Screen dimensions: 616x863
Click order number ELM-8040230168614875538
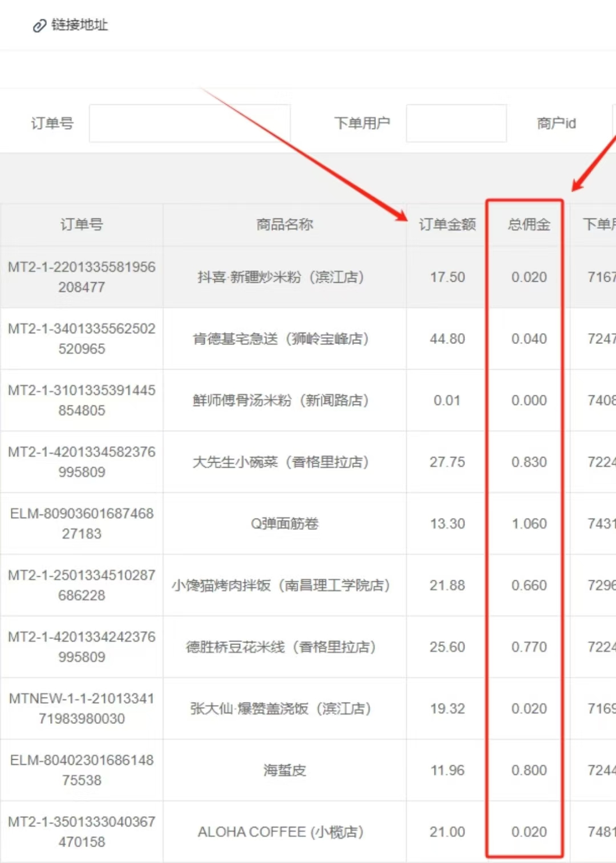[82, 770]
